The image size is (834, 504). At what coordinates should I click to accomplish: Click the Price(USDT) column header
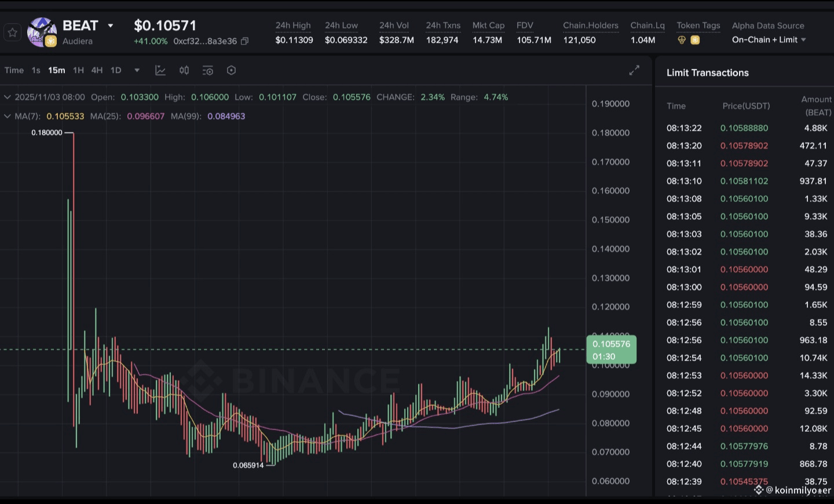pyautogui.click(x=747, y=106)
